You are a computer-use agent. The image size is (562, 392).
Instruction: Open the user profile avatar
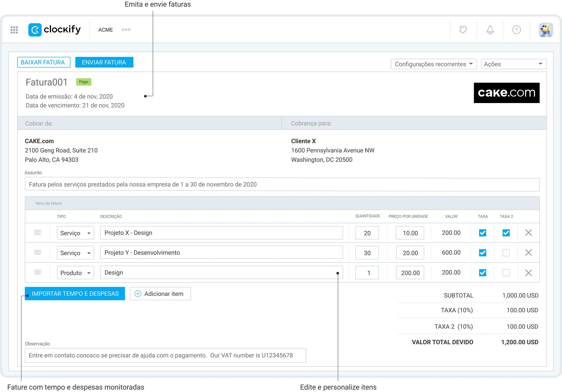[546, 30]
